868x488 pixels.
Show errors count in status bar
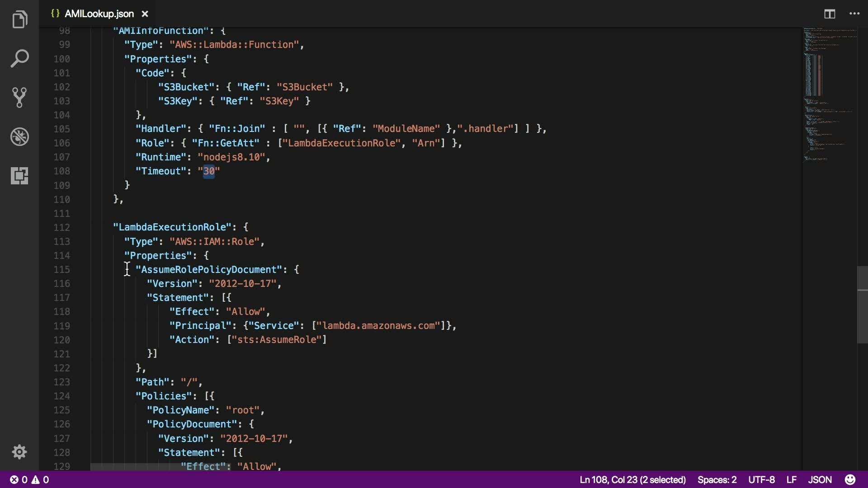pos(19,480)
